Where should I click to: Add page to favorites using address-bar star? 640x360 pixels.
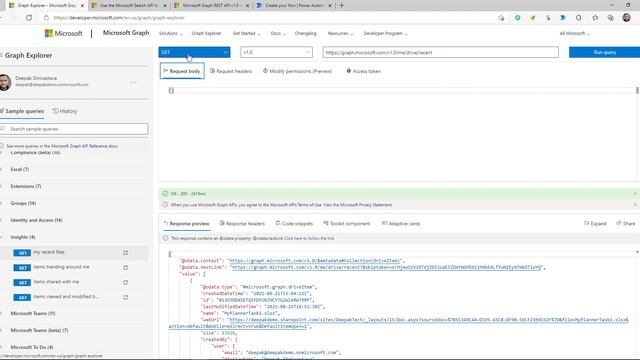coord(501,18)
